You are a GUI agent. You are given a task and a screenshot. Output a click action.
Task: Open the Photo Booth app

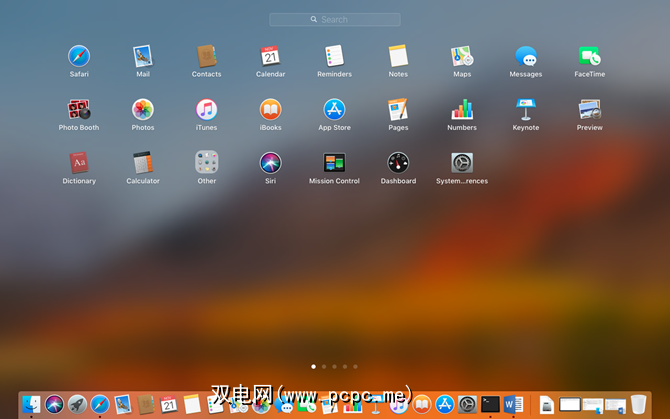[79, 109]
